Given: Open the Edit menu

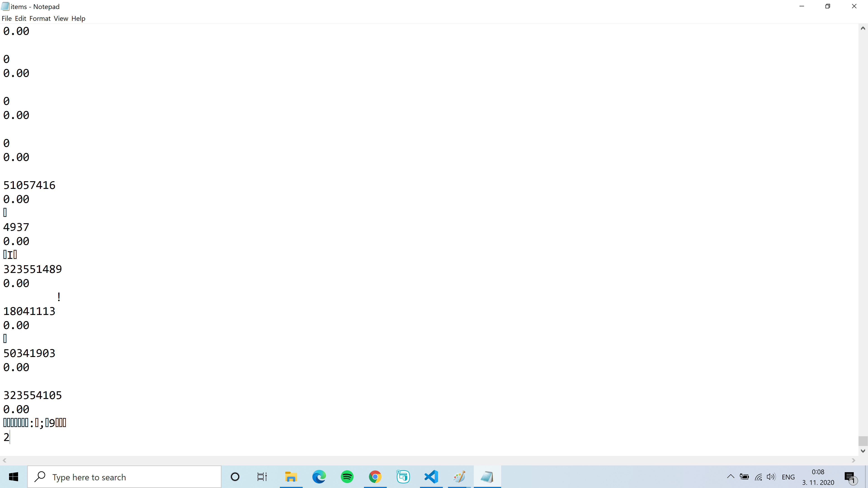Looking at the screenshot, I should 20,19.
